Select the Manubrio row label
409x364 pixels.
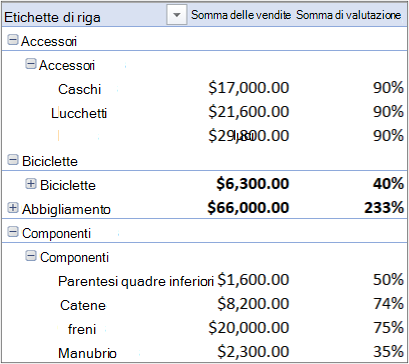tap(87, 353)
